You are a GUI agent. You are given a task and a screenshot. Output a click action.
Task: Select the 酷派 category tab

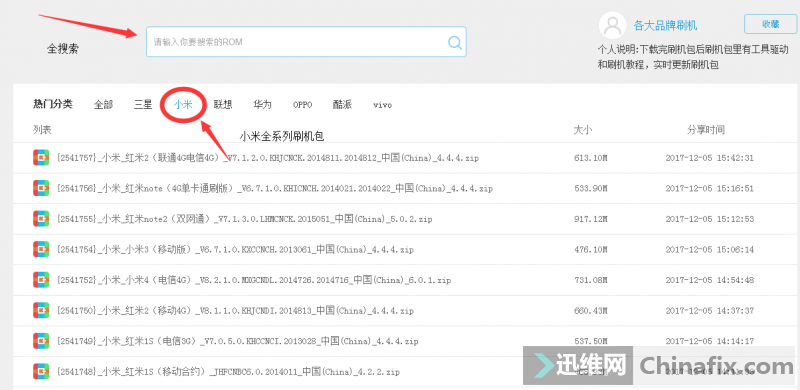pyautogui.click(x=342, y=105)
